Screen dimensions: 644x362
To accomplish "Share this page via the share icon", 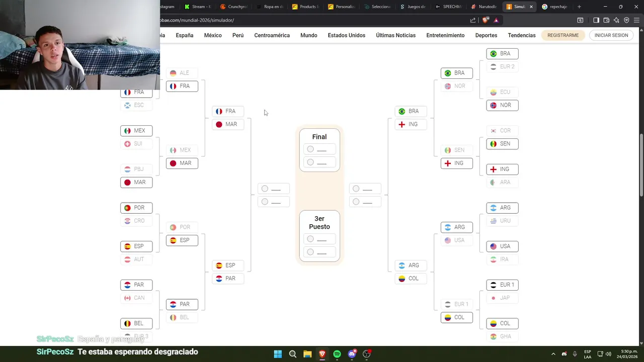I will pyautogui.click(x=473, y=20).
